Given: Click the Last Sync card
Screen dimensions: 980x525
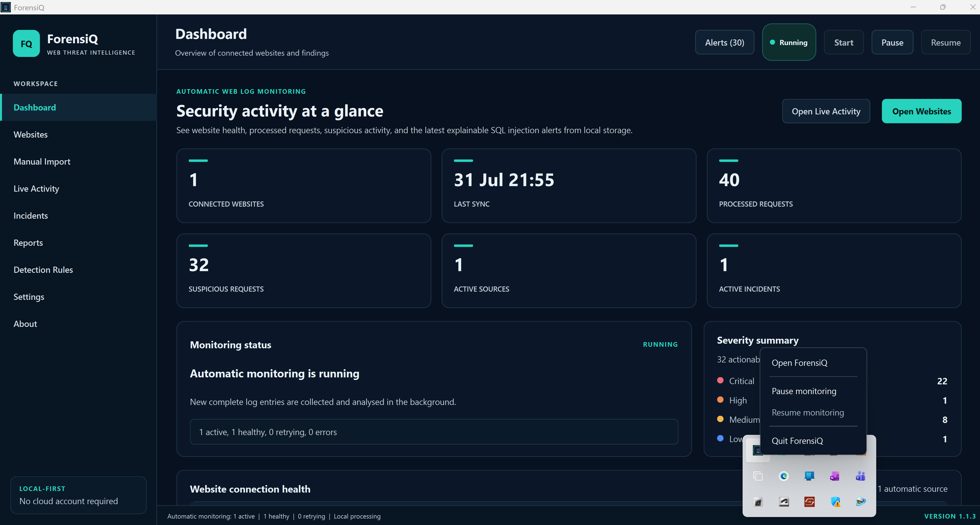Looking at the screenshot, I should (x=569, y=185).
